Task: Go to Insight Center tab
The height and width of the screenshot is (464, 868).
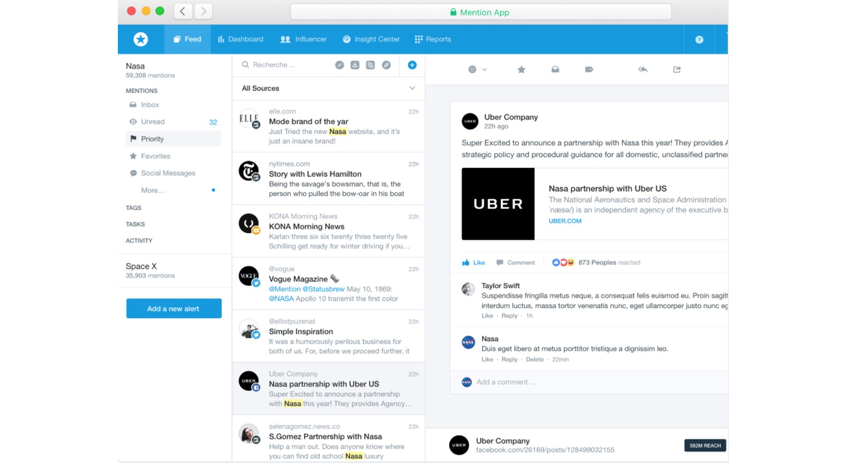Action: pos(371,39)
